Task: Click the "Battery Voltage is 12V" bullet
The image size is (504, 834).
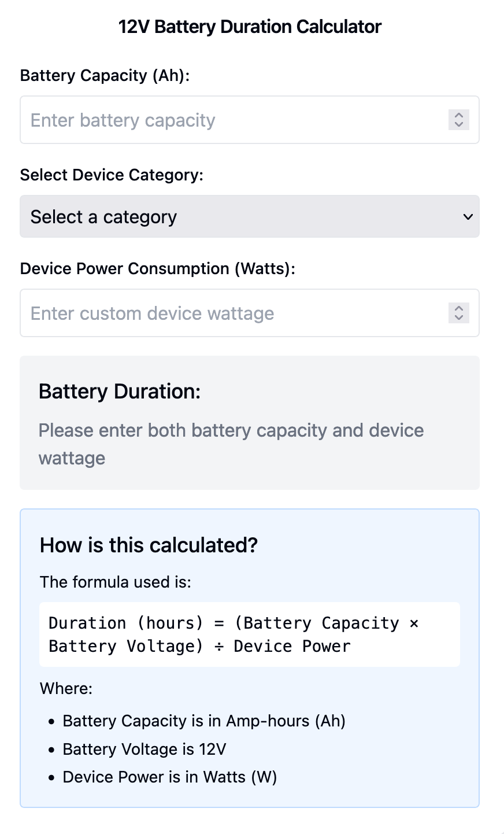Action: click(144, 749)
